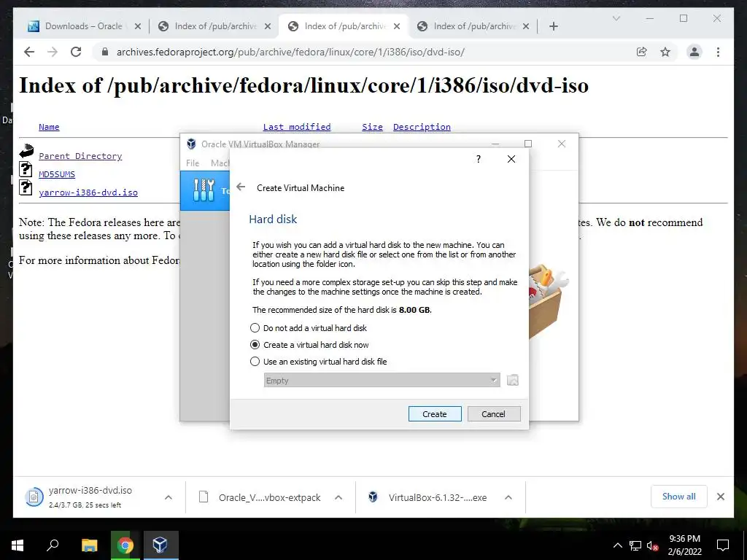
Task: Go back using the wizard back arrow
Action: tap(241, 187)
